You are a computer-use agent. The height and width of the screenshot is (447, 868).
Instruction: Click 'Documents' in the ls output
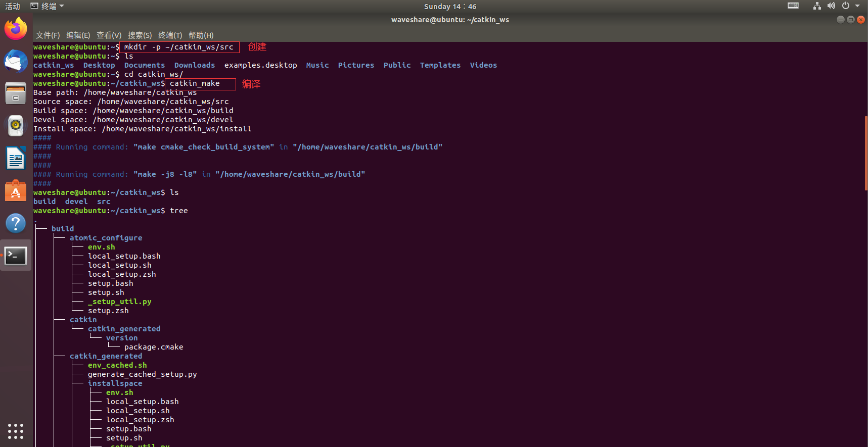tap(145, 65)
